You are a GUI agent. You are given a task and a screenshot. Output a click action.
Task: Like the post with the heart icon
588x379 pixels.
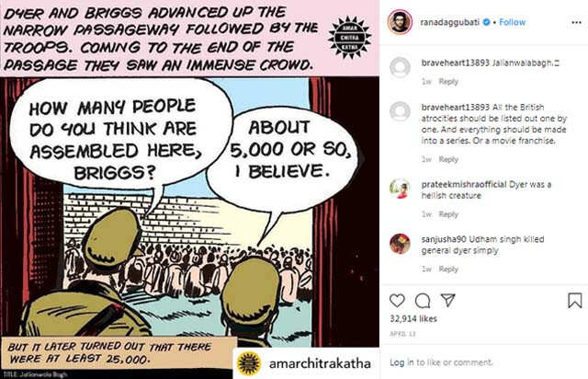(397, 301)
